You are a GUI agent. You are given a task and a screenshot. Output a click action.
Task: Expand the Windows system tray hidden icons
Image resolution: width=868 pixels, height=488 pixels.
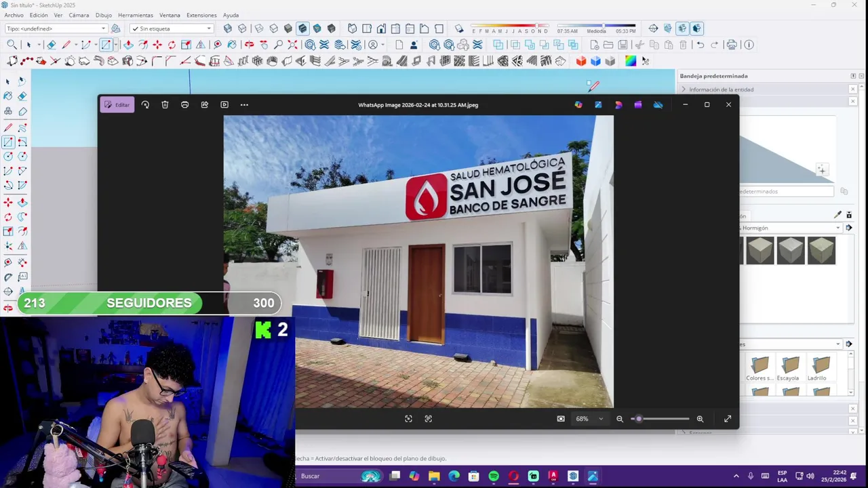(x=736, y=476)
